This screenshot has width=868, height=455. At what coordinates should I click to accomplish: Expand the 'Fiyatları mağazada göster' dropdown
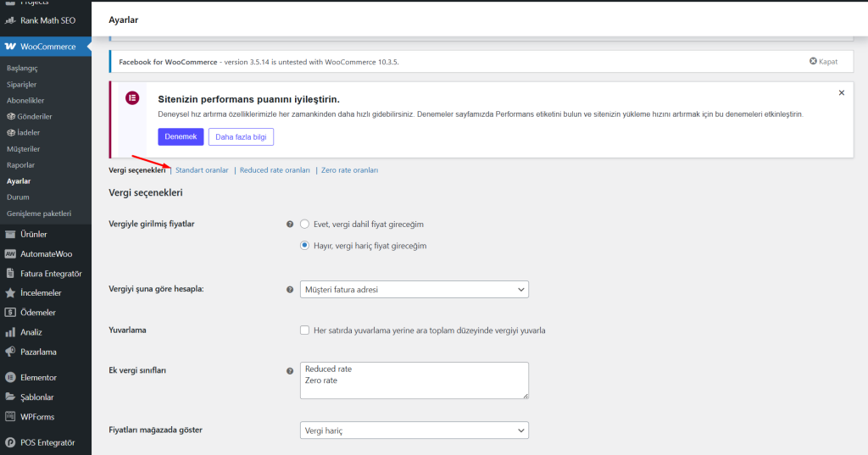[415, 430]
